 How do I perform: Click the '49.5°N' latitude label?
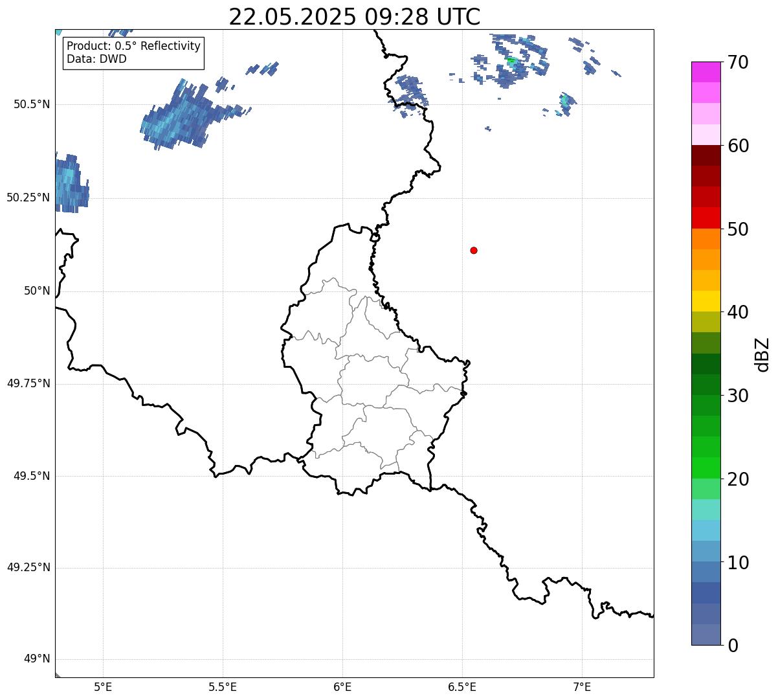point(32,477)
